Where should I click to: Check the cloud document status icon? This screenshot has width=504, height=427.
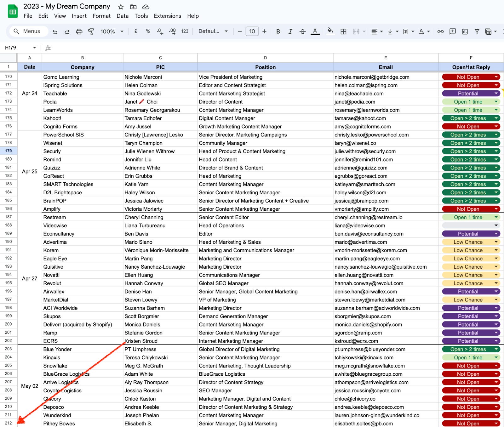pyautogui.click(x=146, y=7)
